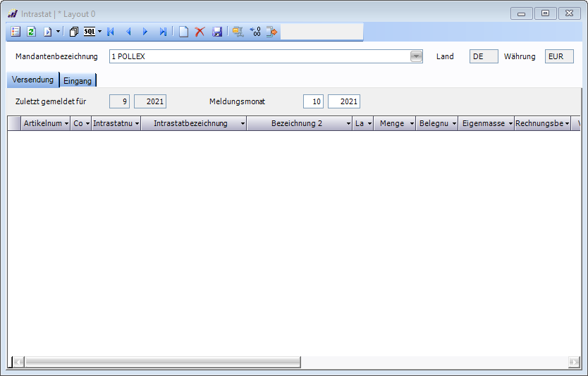The height and width of the screenshot is (376, 588).
Task: Create a new blank record
Action: (x=183, y=32)
